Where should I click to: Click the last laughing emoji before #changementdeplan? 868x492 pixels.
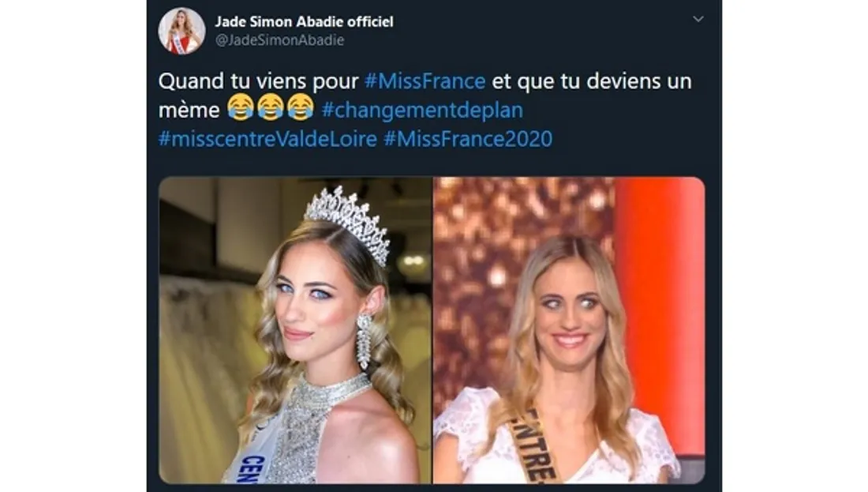pos(301,107)
